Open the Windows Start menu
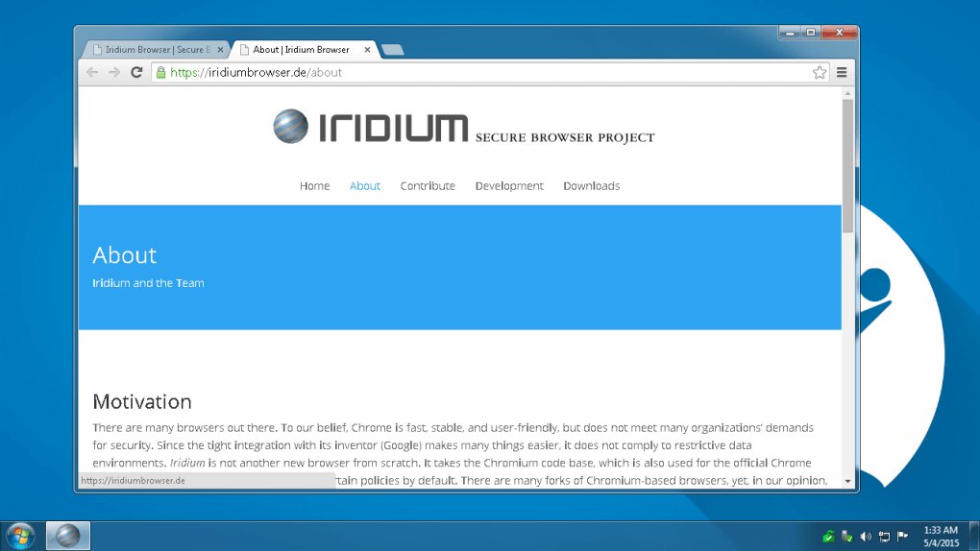The image size is (980, 551). point(20,536)
